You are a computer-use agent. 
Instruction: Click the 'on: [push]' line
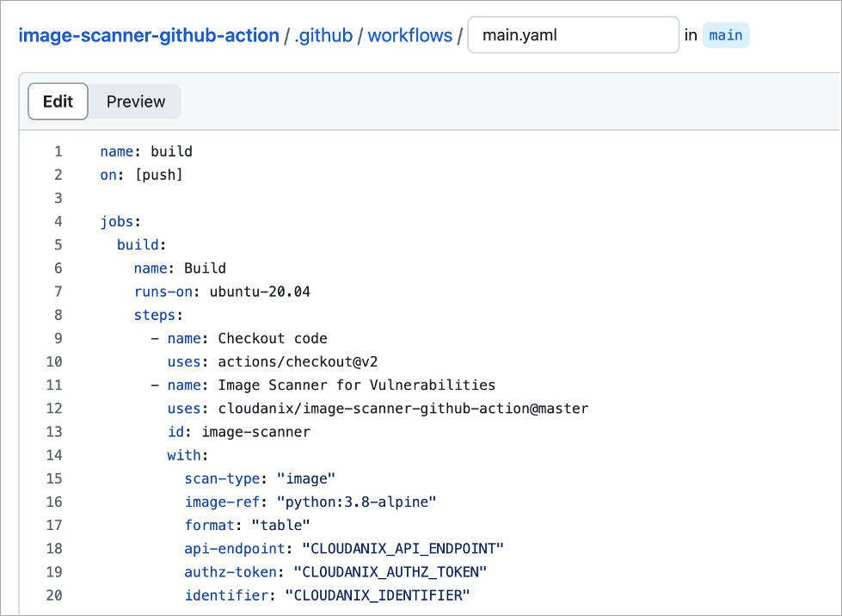(142, 175)
